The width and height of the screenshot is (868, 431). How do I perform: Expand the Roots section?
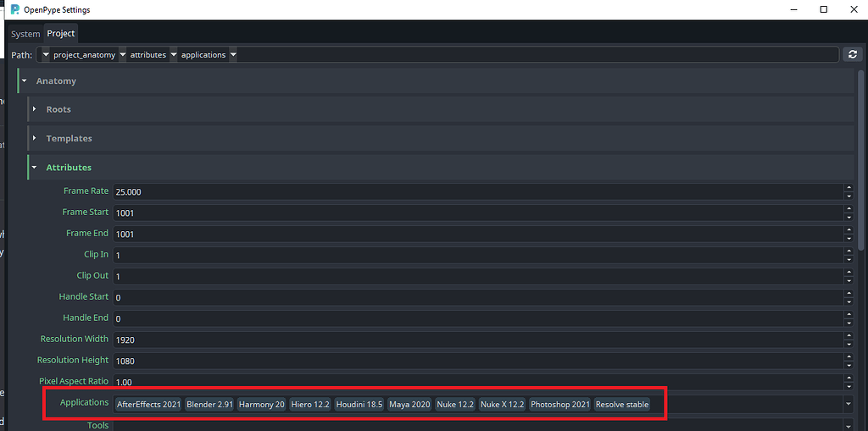(35, 109)
